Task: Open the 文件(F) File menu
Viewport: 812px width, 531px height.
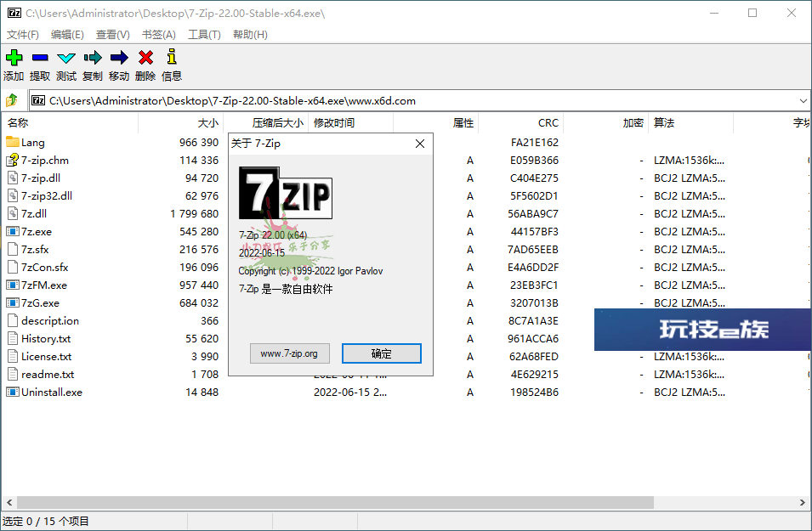Action: (23, 35)
